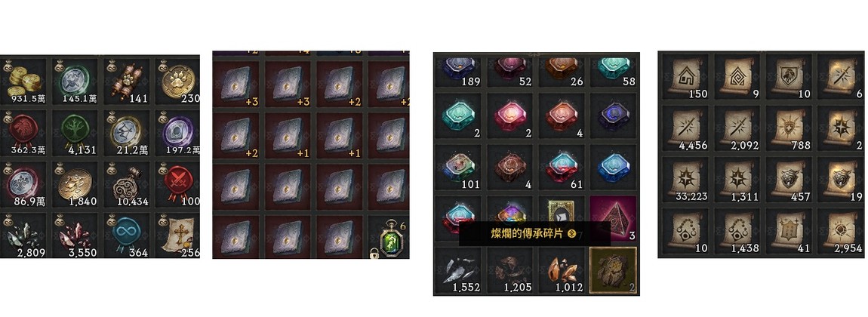Click the red pyramid item with count 3

[614, 219]
